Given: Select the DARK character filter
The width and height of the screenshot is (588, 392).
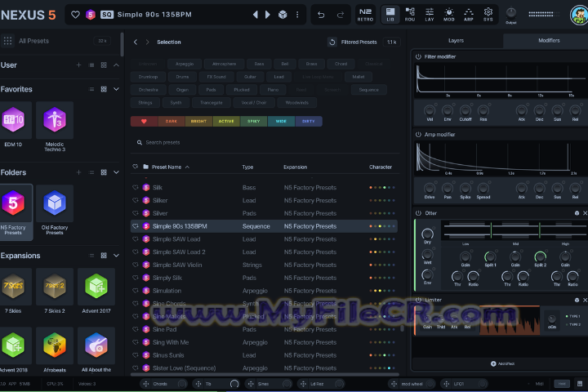Looking at the screenshot, I should coord(171,121).
